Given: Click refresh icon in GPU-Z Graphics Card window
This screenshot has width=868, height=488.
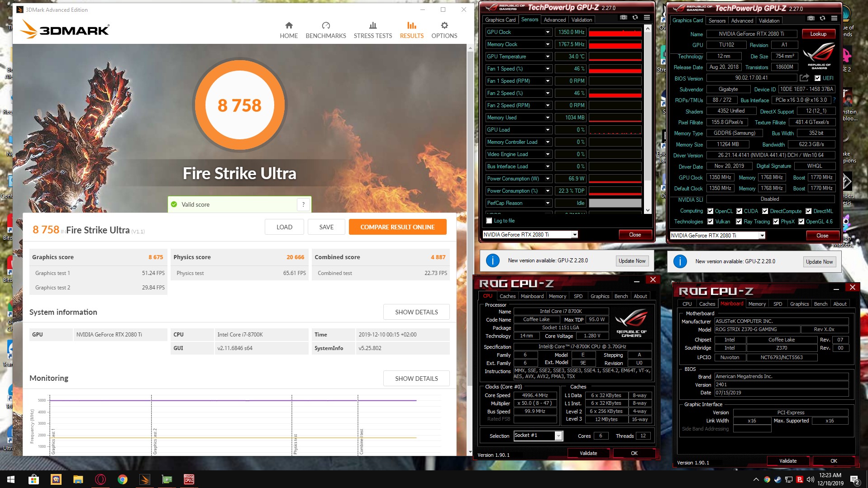Looking at the screenshot, I should tap(822, 19).
